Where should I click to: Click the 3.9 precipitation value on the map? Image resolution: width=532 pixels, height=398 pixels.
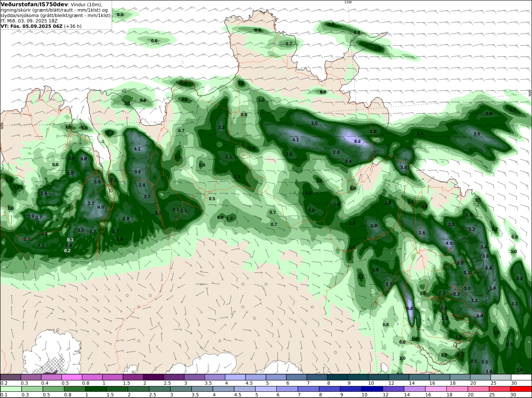pyautogui.click(x=31, y=216)
